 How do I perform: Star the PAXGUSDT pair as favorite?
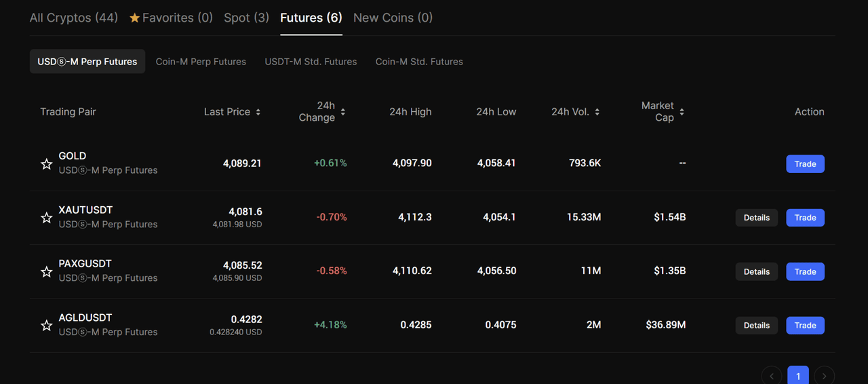point(46,272)
